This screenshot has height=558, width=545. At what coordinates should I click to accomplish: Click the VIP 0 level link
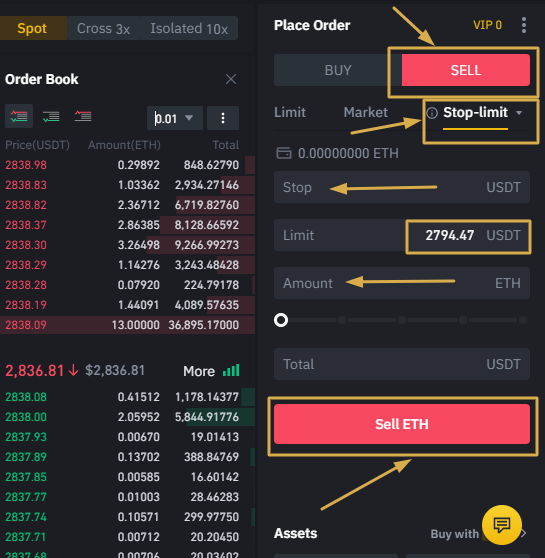tap(487, 25)
